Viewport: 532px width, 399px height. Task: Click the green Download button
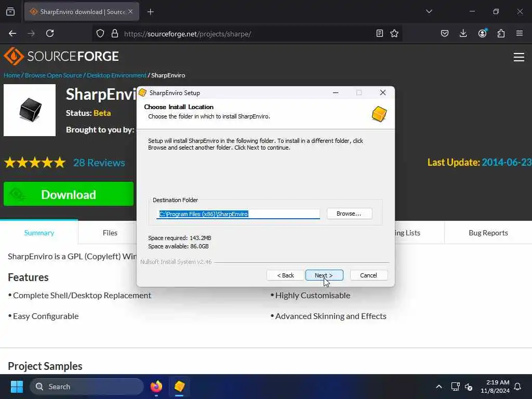pyautogui.click(x=69, y=194)
